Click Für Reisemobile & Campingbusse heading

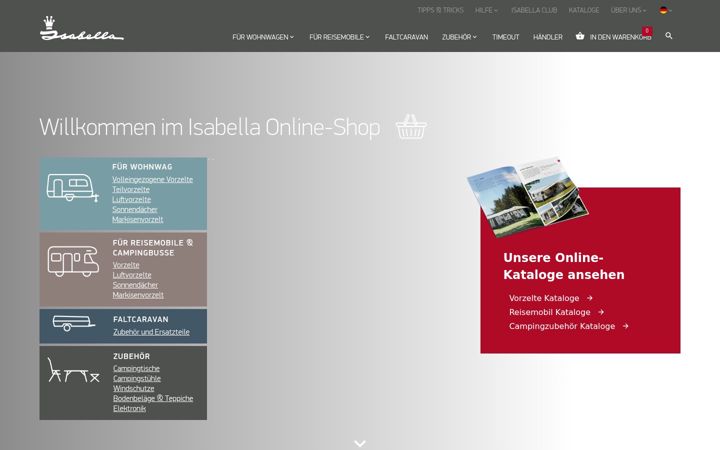[153, 248]
